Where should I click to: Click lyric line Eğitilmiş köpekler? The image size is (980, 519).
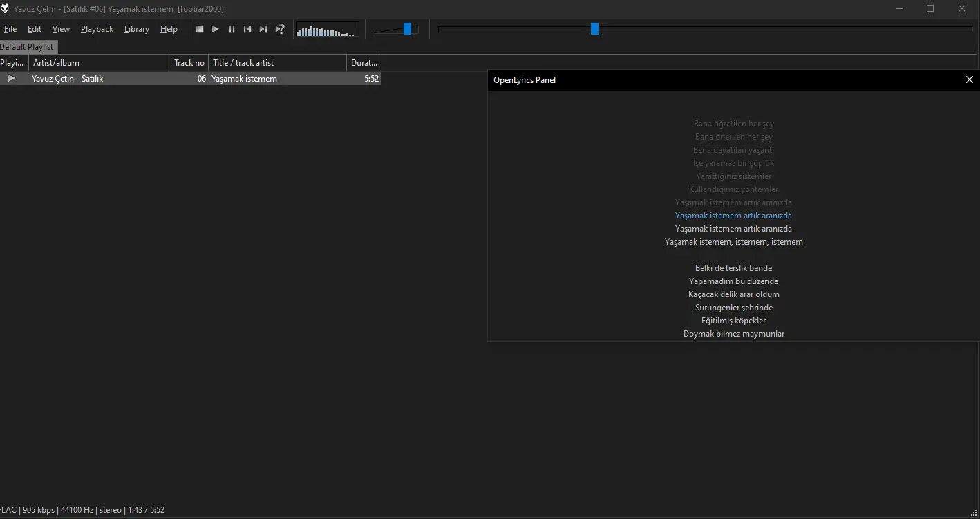click(x=733, y=321)
